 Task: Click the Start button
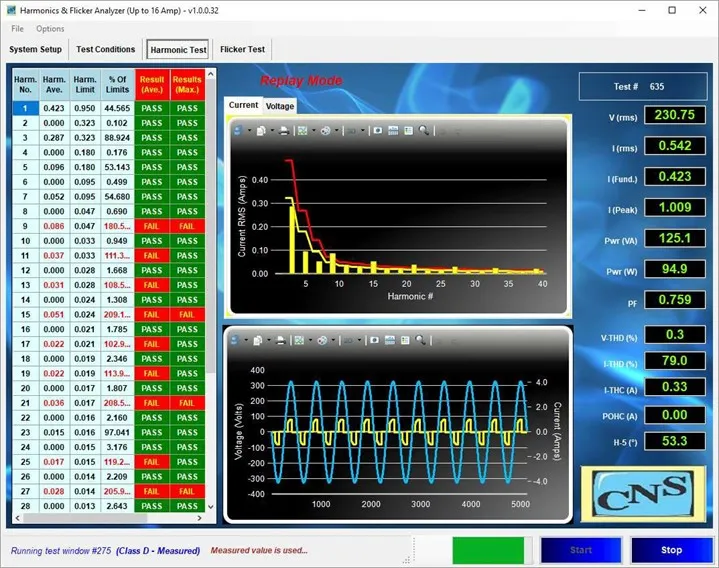[580, 550]
